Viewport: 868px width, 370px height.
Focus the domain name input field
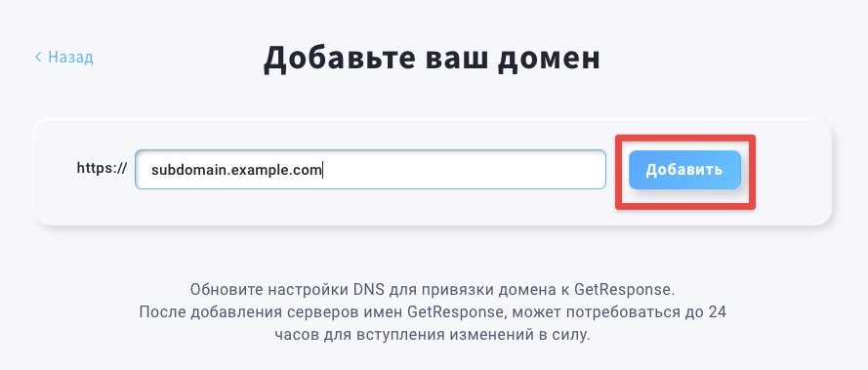tap(370, 170)
